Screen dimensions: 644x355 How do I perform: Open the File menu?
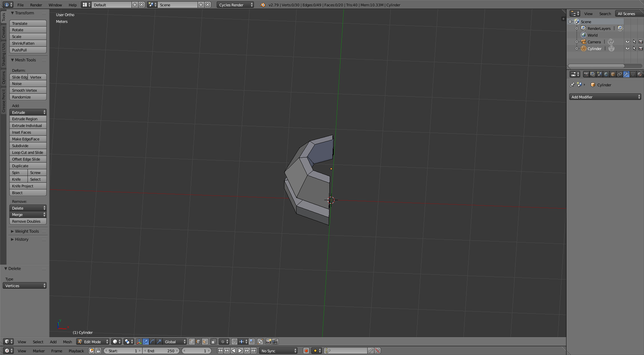[x=20, y=5]
